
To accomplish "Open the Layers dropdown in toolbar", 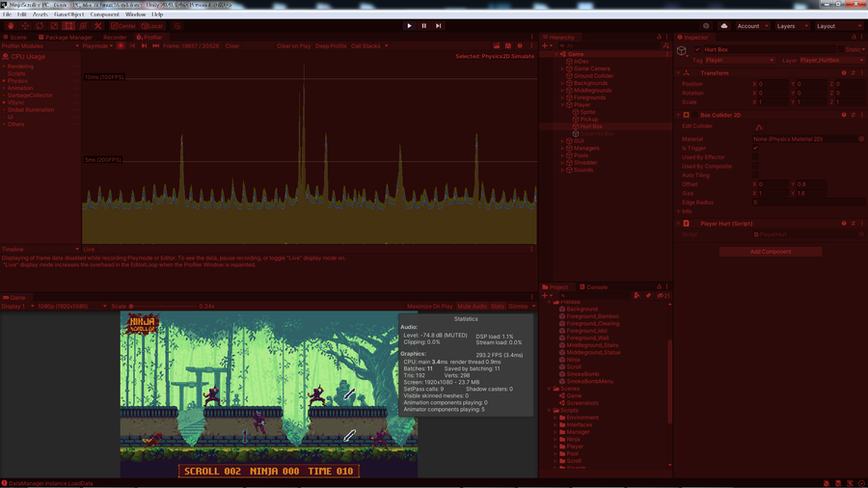I will (792, 26).
